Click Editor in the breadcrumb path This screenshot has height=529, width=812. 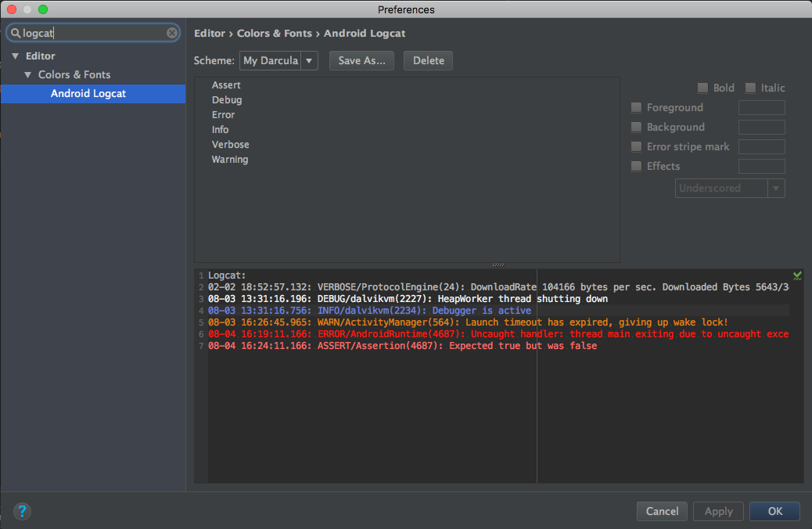pyautogui.click(x=210, y=34)
